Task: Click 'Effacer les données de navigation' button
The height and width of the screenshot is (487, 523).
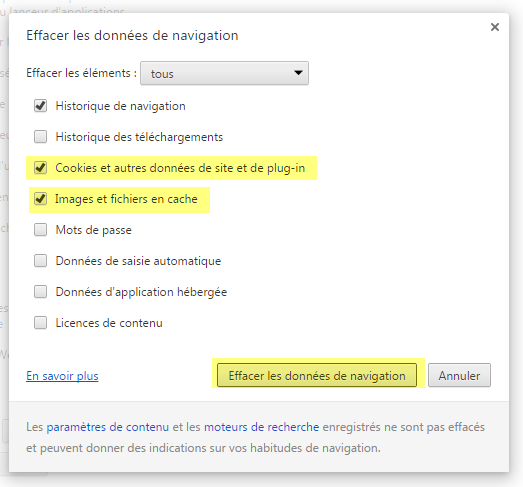Action: point(317,375)
